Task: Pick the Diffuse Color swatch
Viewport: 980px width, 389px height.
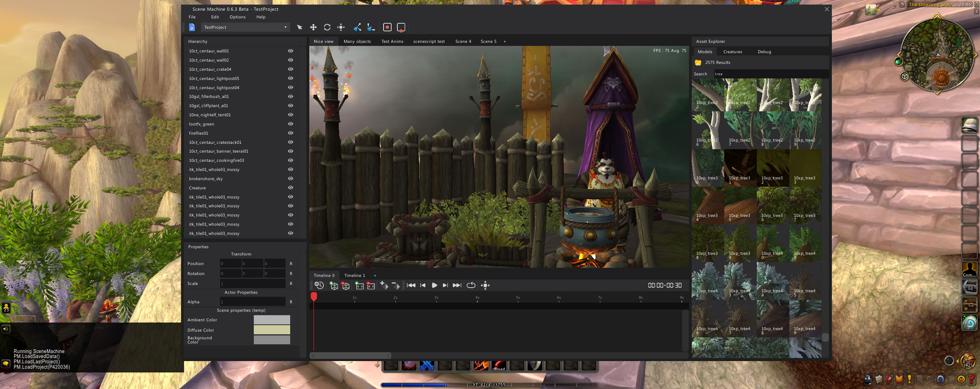Action: point(272,330)
